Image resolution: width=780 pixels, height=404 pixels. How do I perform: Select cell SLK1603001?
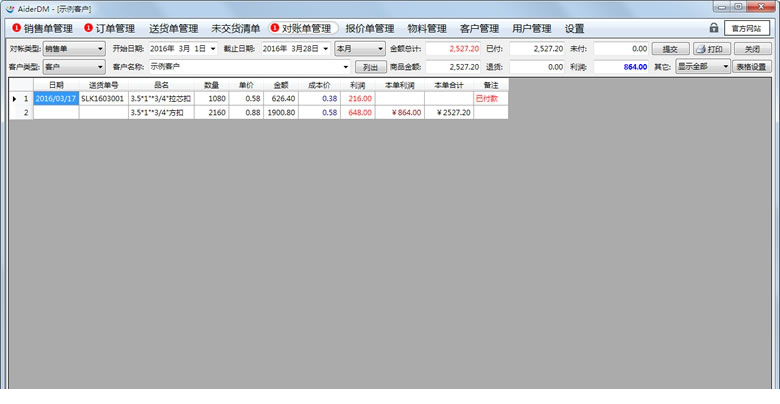click(x=103, y=99)
